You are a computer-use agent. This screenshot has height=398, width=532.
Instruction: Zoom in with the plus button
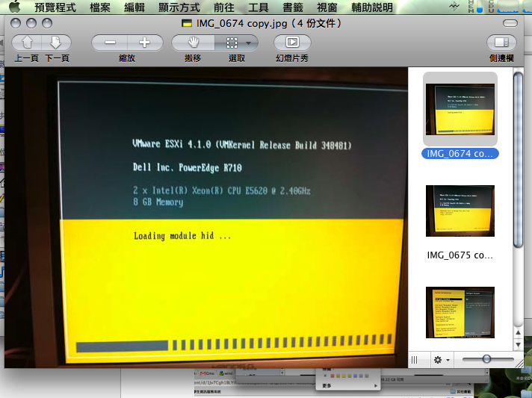click(x=145, y=43)
